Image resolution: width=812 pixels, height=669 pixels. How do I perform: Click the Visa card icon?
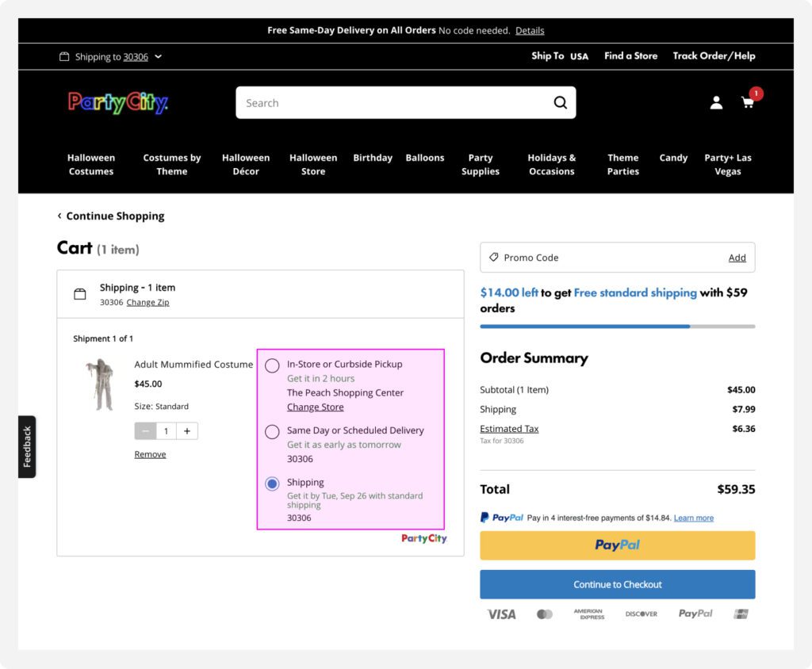501,614
